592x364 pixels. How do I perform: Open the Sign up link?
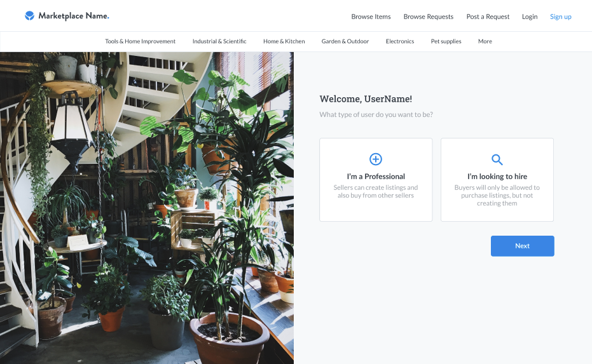pyautogui.click(x=560, y=17)
